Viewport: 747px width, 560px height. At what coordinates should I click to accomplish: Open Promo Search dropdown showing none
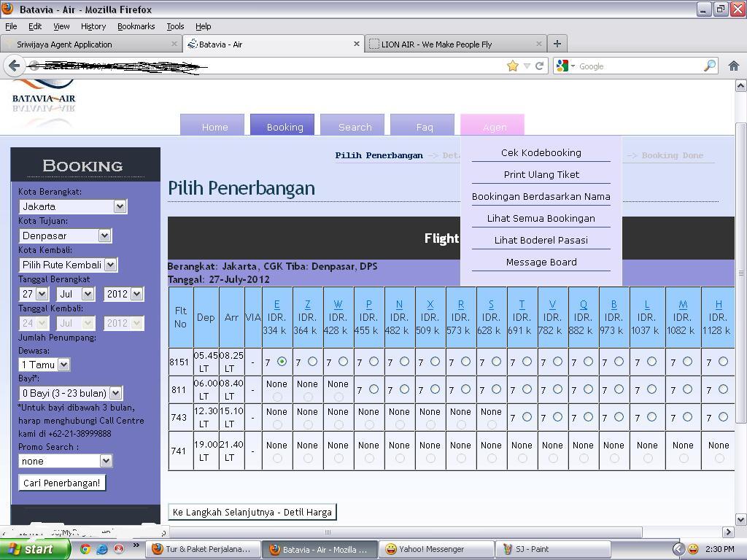[66, 461]
